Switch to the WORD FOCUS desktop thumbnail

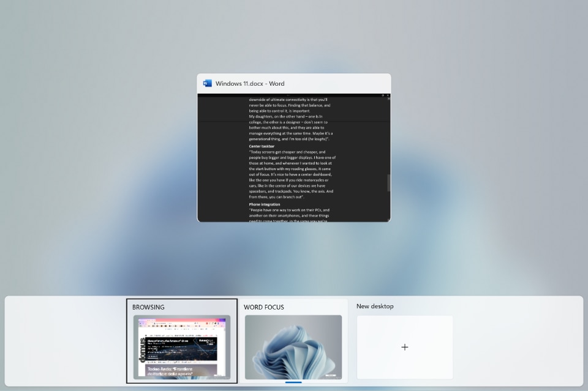click(x=293, y=347)
